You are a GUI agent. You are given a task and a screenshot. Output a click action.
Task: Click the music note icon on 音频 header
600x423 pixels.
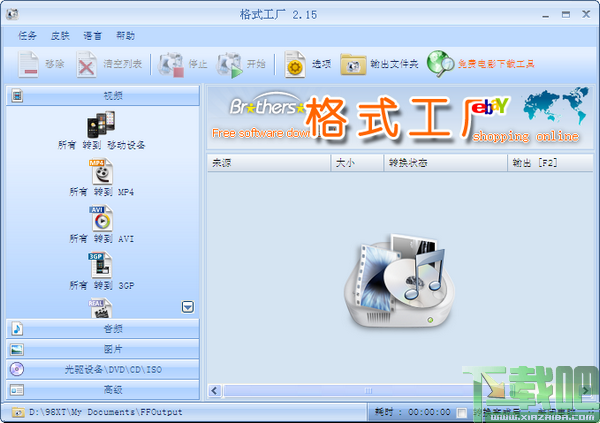(17, 328)
